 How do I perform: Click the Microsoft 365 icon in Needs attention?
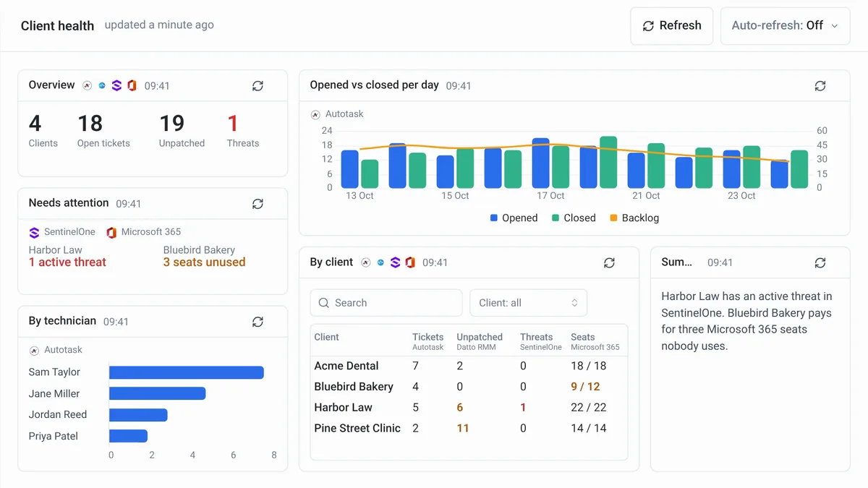[x=111, y=232]
